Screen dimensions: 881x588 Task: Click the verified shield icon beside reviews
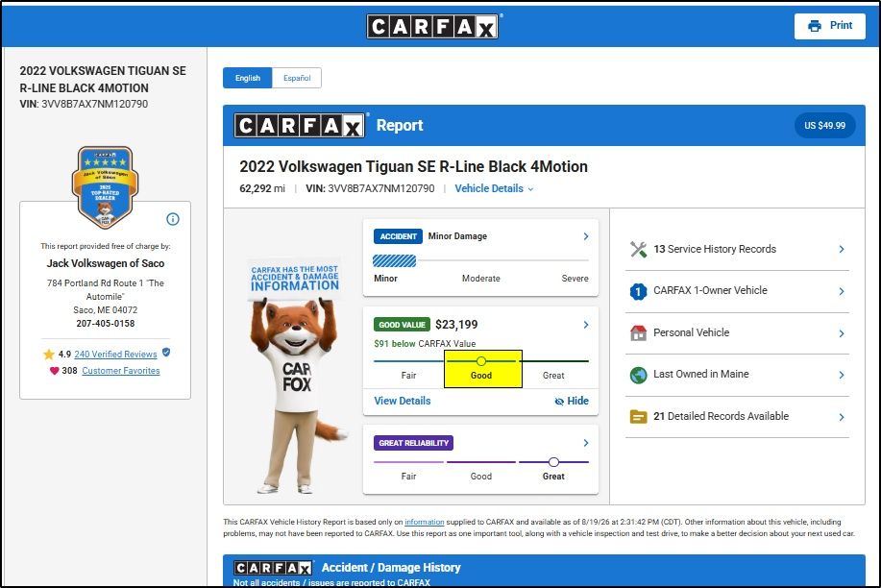click(x=166, y=353)
